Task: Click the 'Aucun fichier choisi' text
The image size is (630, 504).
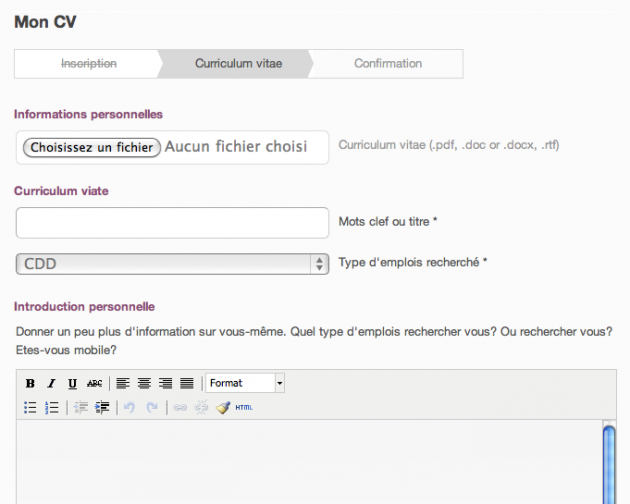Action: pos(236,147)
